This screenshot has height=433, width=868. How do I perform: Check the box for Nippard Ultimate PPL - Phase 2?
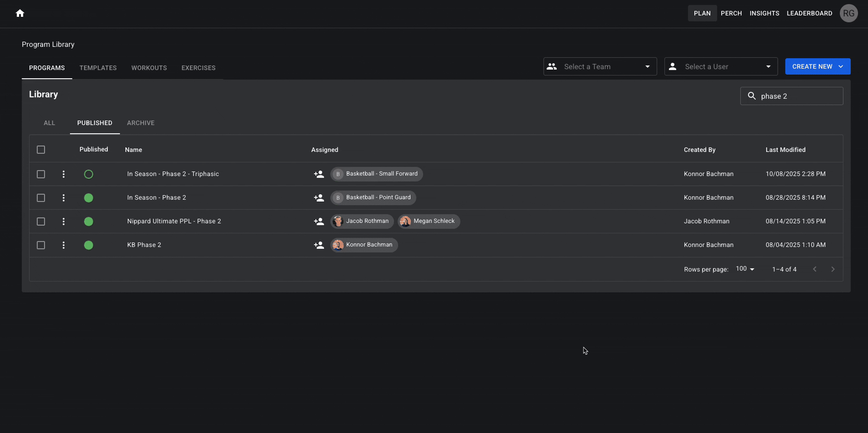(x=41, y=221)
